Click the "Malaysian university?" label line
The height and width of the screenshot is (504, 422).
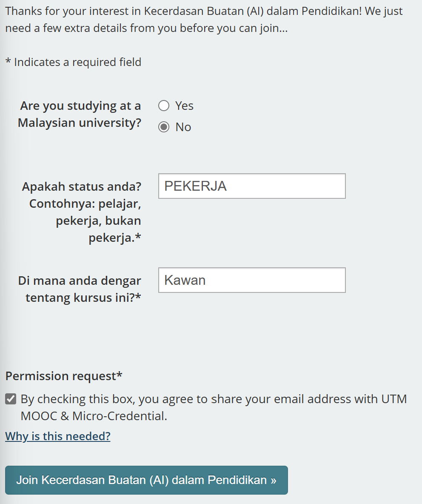pyautogui.click(x=80, y=123)
